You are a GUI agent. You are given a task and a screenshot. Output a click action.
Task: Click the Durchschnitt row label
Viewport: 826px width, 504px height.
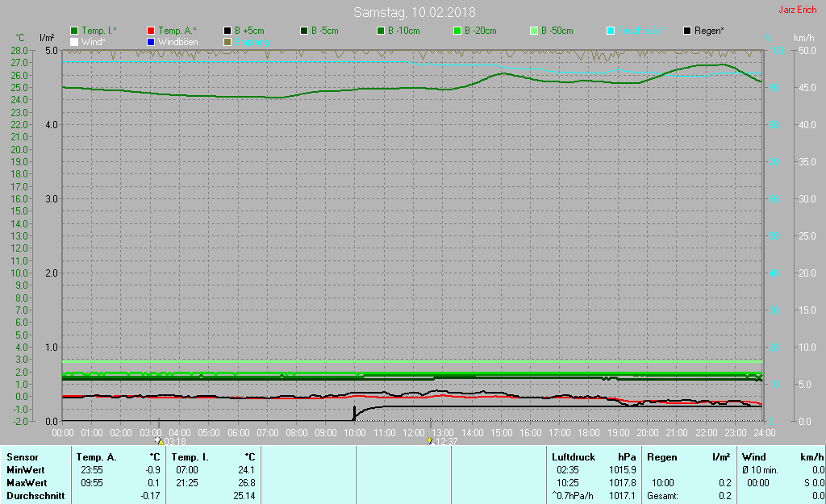[x=35, y=496]
